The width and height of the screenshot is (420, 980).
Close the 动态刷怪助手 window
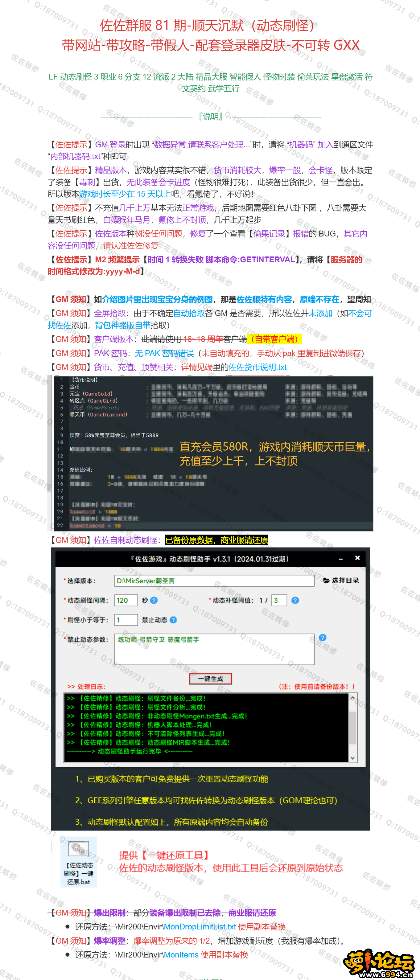[x=357, y=558]
